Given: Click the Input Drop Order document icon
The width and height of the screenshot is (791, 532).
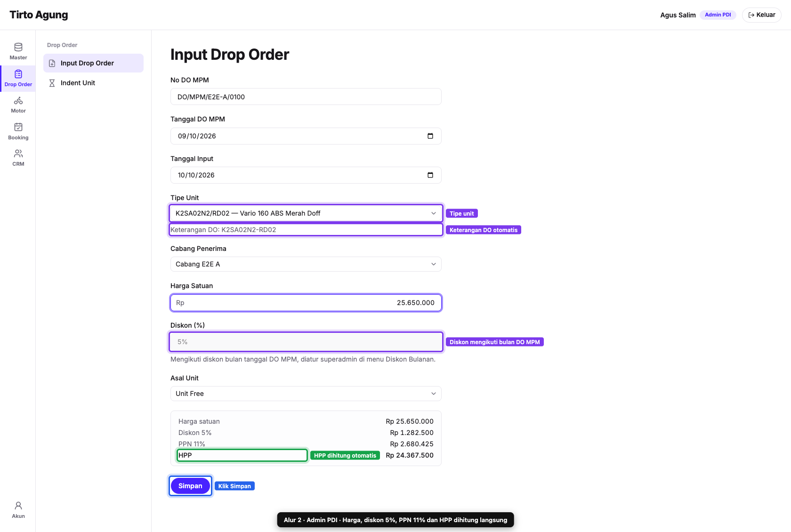Looking at the screenshot, I should (52, 63).
